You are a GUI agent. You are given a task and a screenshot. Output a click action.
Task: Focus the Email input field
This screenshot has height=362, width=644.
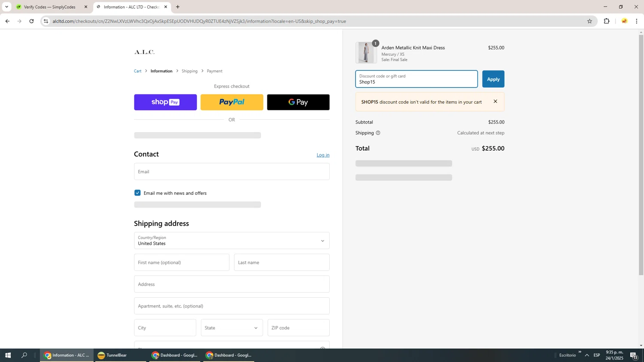click(232, 172)
